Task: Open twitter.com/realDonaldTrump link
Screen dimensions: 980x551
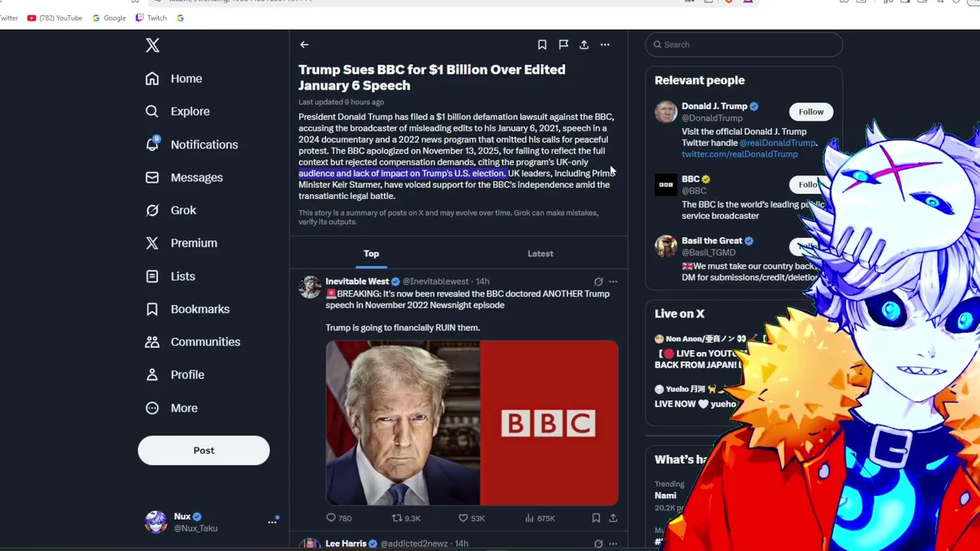Action: click(740, 155)
